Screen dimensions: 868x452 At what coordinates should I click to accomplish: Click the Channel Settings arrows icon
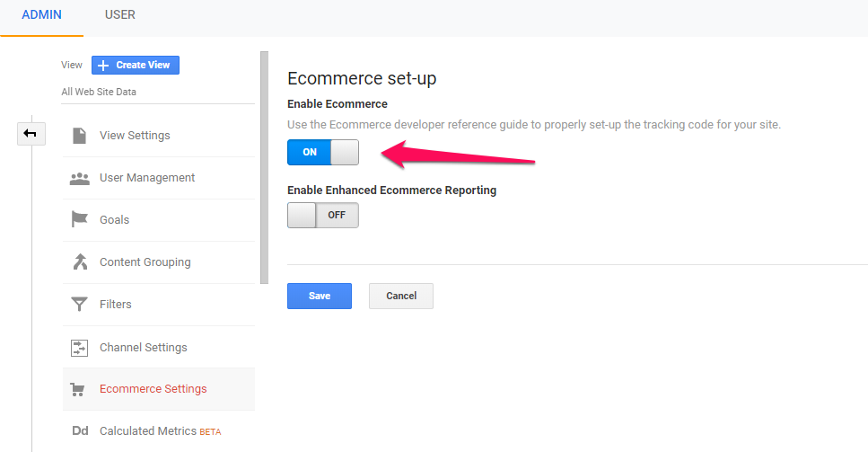pos(80,347)
